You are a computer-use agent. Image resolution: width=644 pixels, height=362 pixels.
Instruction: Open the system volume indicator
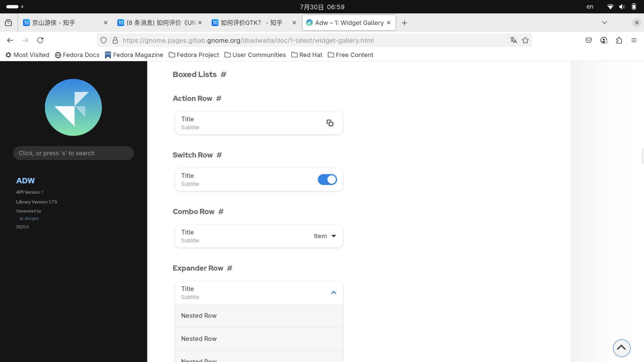pos(622,7)
